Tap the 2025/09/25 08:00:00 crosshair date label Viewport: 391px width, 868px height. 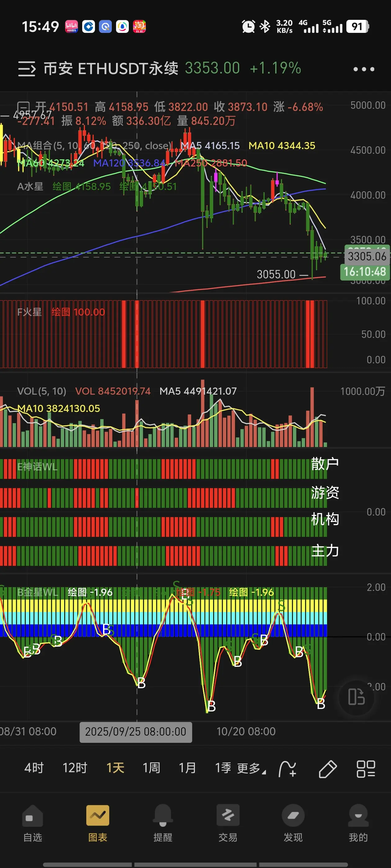coord(136,732)
